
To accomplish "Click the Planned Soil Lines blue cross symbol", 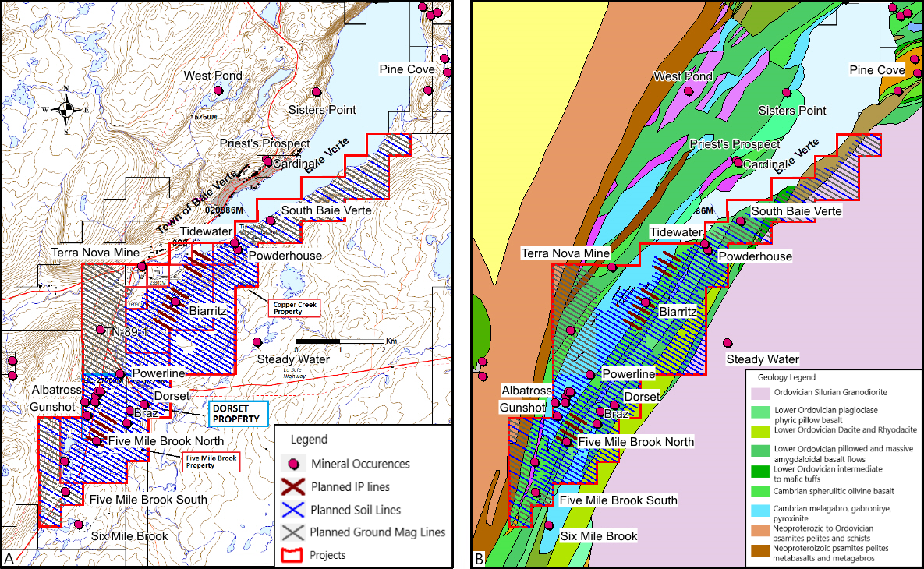I will 293,510.
